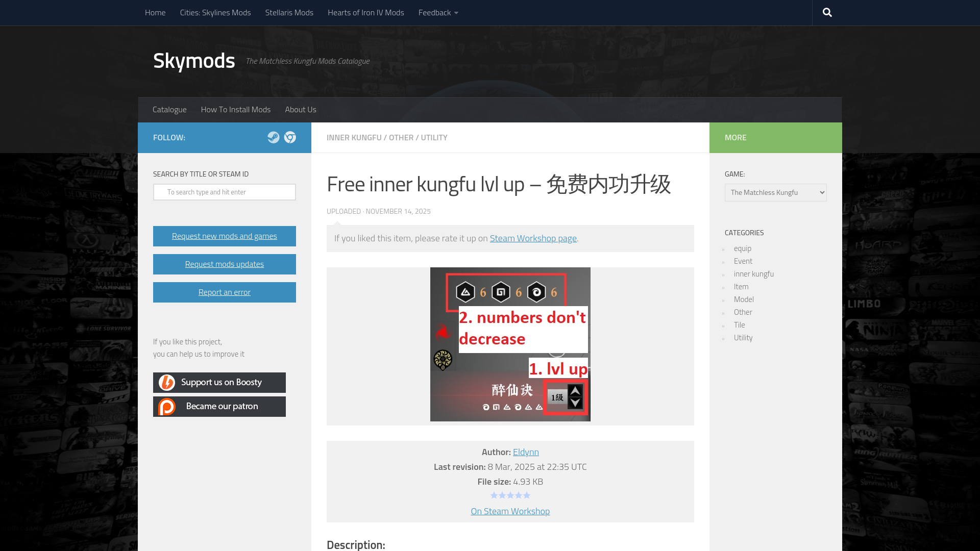Open the mod preview image
The width and height of the screenshot is (980, 551).
[510, 344]
